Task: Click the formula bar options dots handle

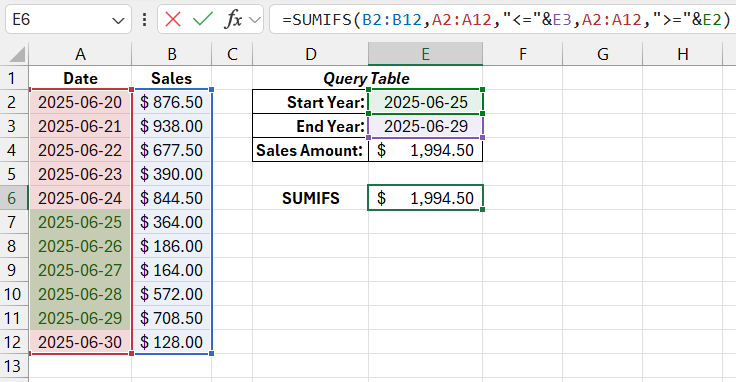Action: [x=144, y=20]
